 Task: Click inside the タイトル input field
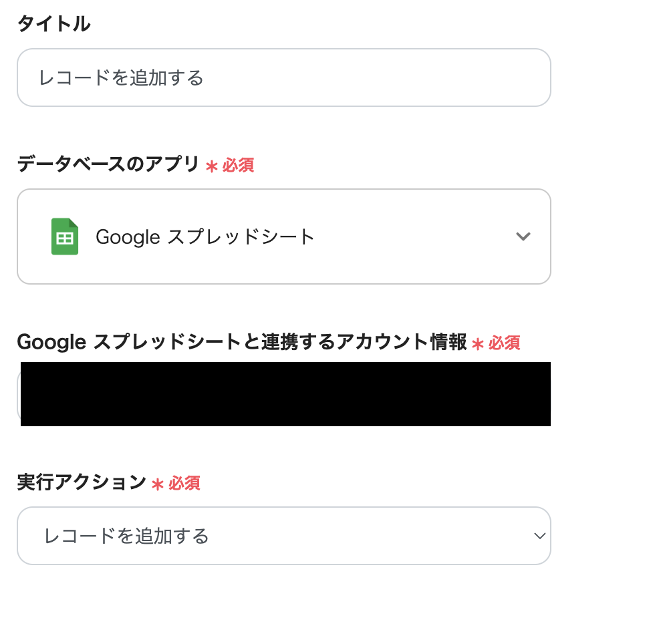[x=283, y=77]
